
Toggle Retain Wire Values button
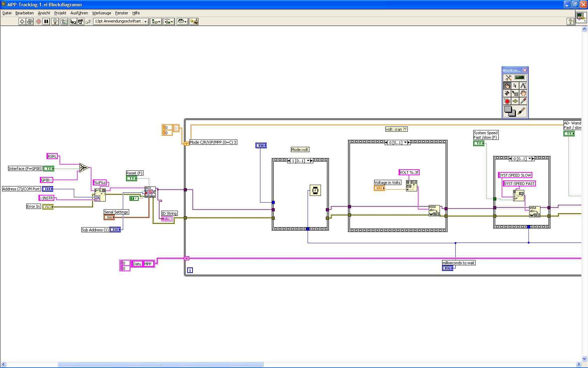(x=64, y=21)
